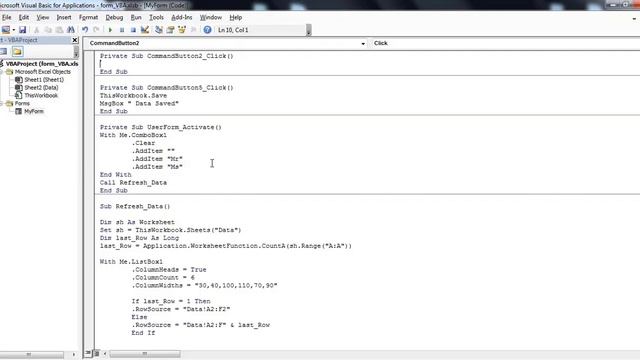This screenshot has height=360, width=640.
Task: Click the Redo arrow icon
Action: (x=96, y=30)
